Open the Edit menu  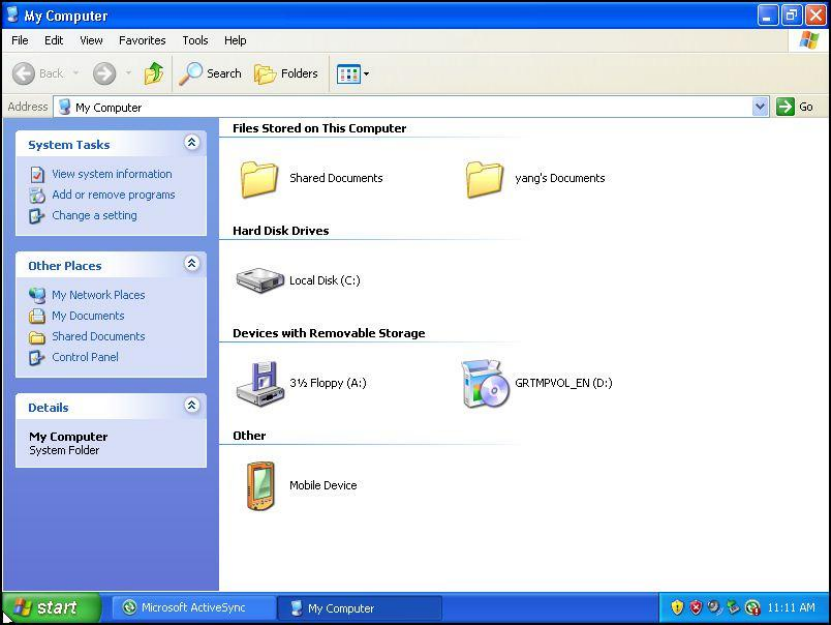tap(54, 40)
